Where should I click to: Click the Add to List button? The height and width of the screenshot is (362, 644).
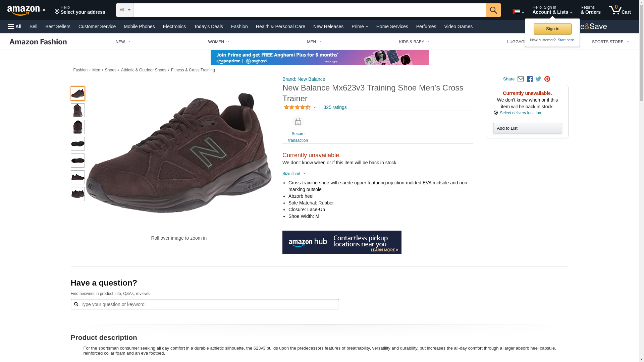point(527,128)
